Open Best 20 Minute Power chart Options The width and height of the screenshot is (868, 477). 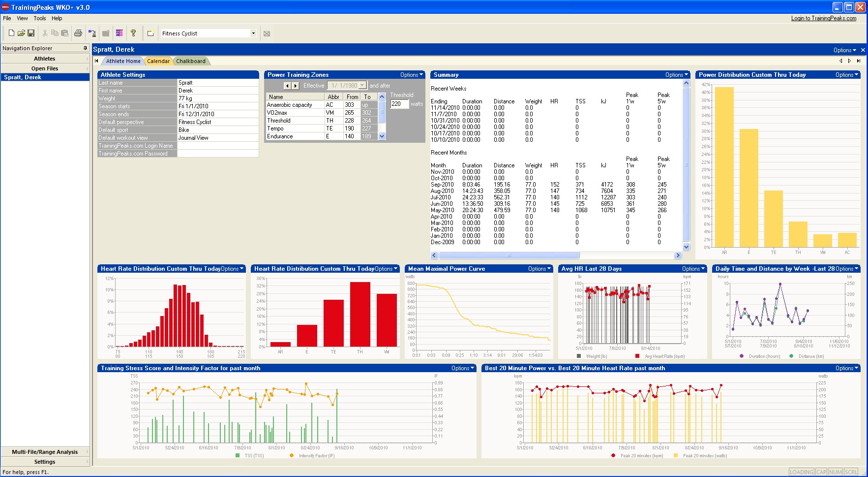point(847,368)
